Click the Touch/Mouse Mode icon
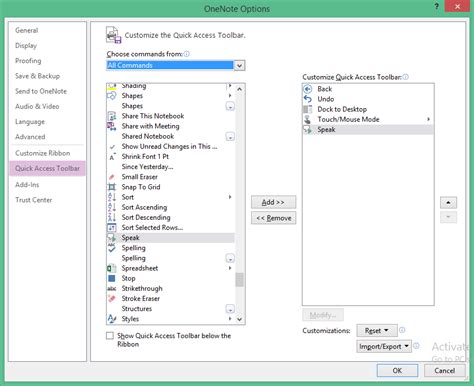Image resolution: width=474 pixels, height=386 pixels. point(308,119)
